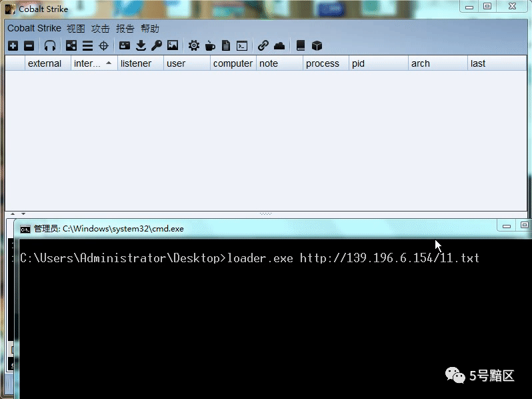
Task: Sort by the external column header
Action: pos(48,63)
